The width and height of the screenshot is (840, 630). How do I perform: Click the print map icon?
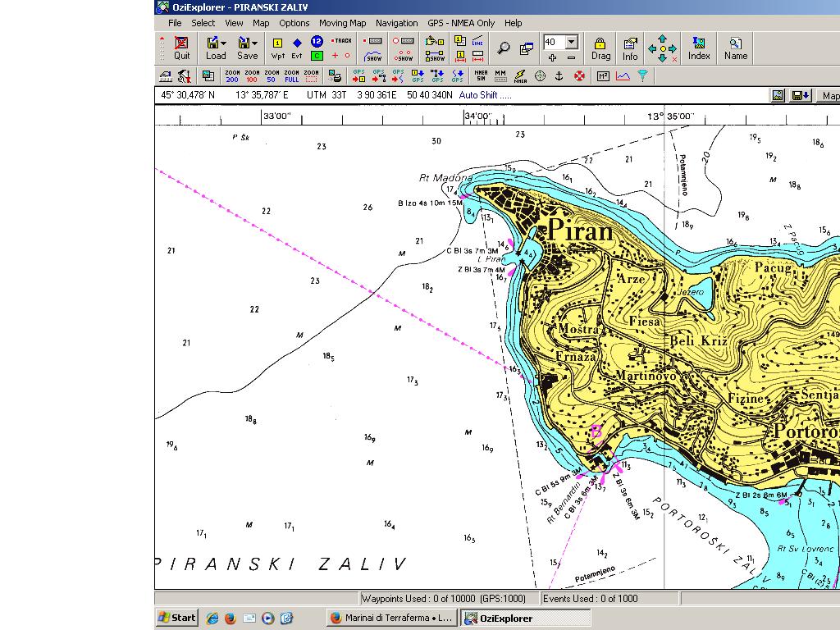pyautogui.click(x=336, y=76)
